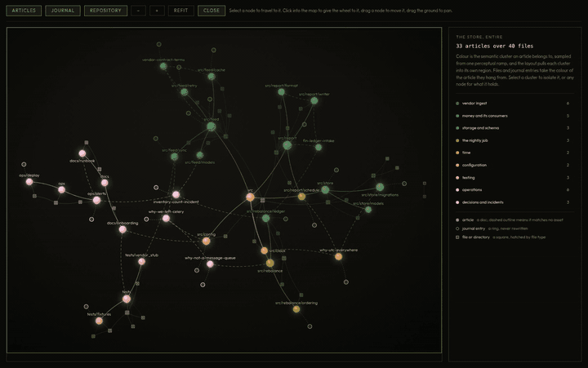This screenshot has width=588, height=368.
Task: Zoom in with the plus button
Action: coord(157,11)
